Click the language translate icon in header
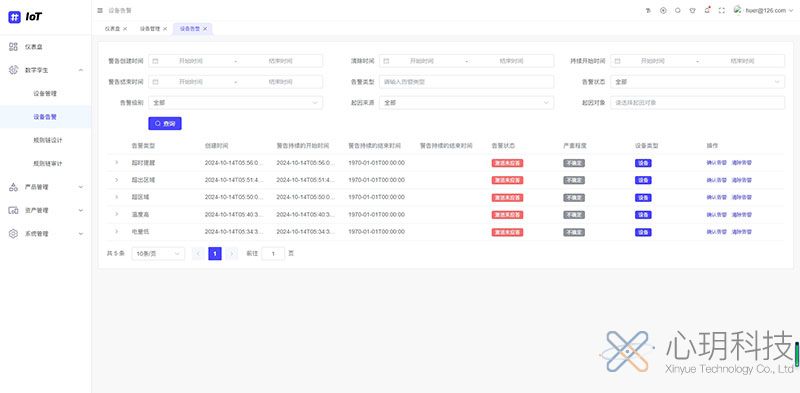Image resolution: width=800 pixels, height=393 pixels. [x=648, y=10]
